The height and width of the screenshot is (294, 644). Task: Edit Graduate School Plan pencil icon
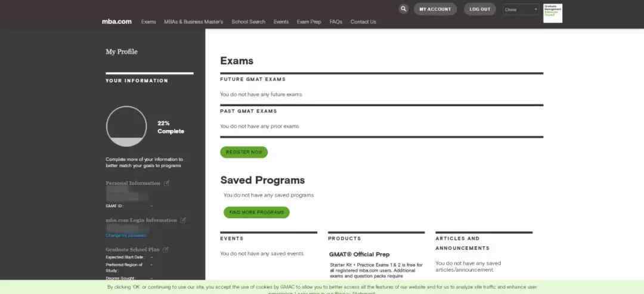pos(165,249)
